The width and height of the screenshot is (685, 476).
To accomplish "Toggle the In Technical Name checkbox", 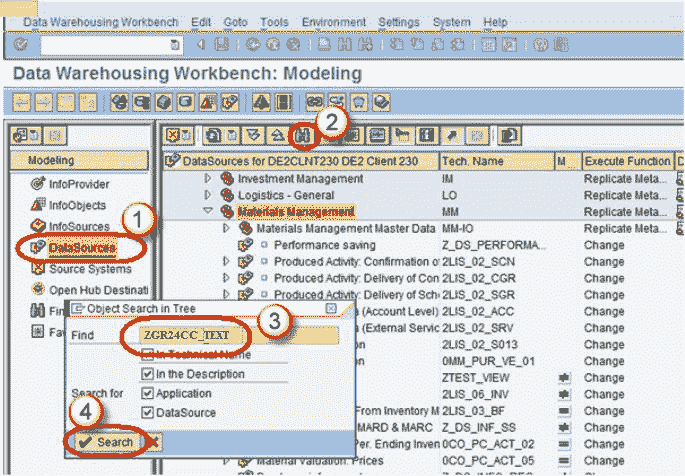I will pyautogui.click(x=147, y=354).
